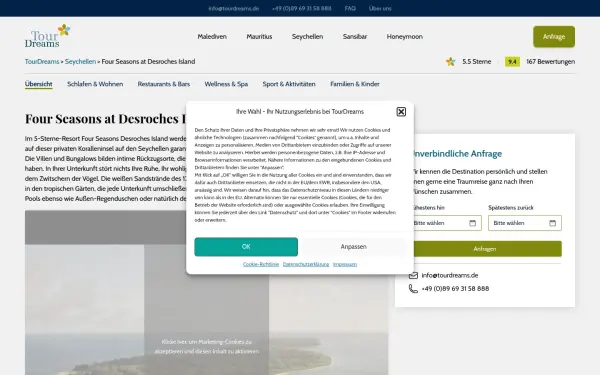Select the Übersicht tab
Image resolution: width=600 pixels, height=375 pixels.
(x=39, y=84)
